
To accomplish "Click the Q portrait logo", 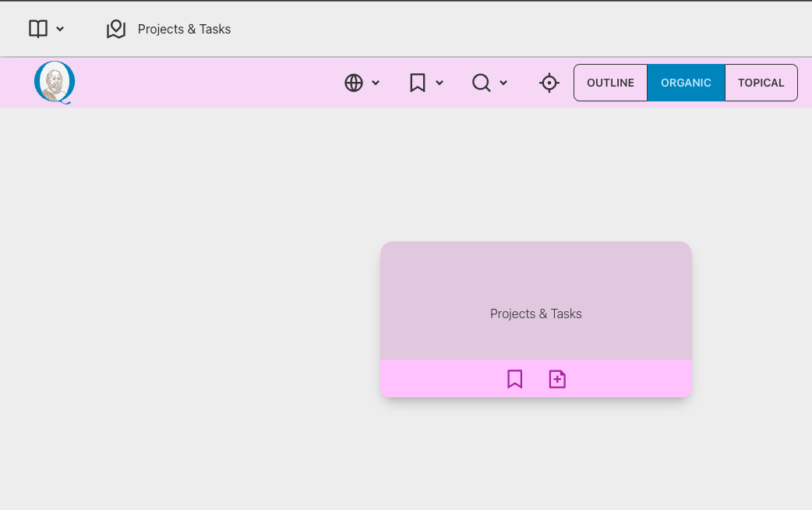I will 55,83.
